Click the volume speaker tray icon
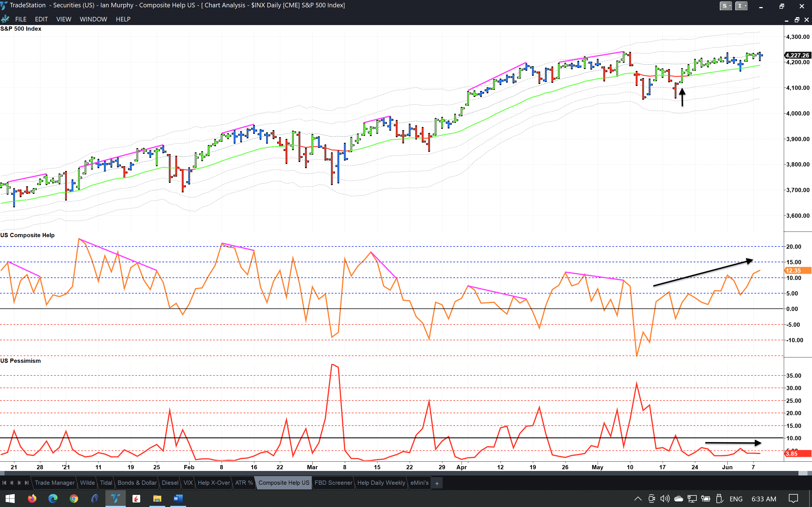This screenshot has width=812, height=507. click(664, 499)
